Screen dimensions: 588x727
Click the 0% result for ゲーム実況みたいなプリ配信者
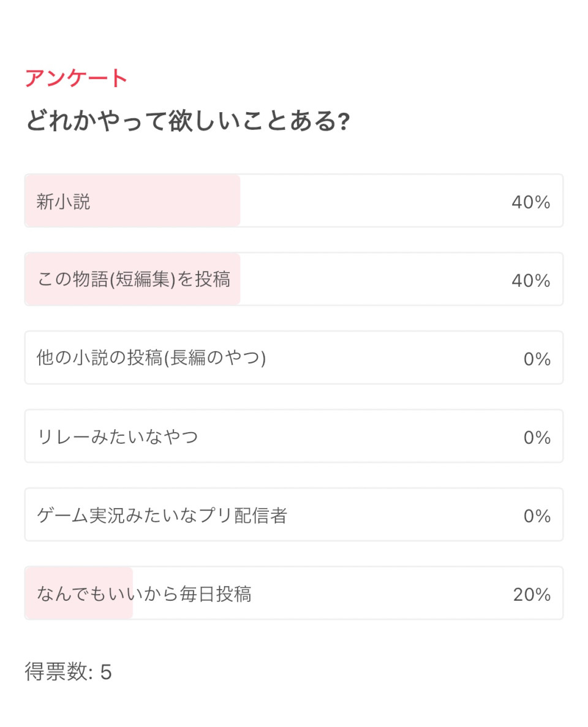(537, 516)
